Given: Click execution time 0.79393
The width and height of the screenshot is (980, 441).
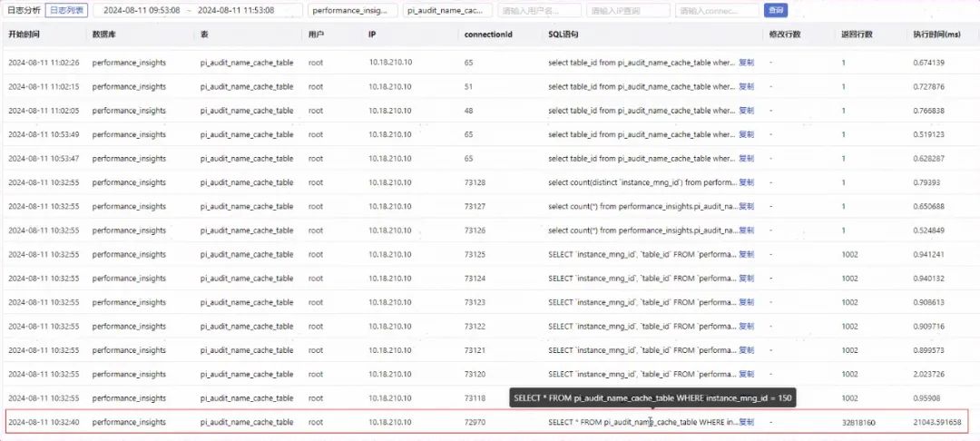Looking at the screenshot, I should click(926, 182).
